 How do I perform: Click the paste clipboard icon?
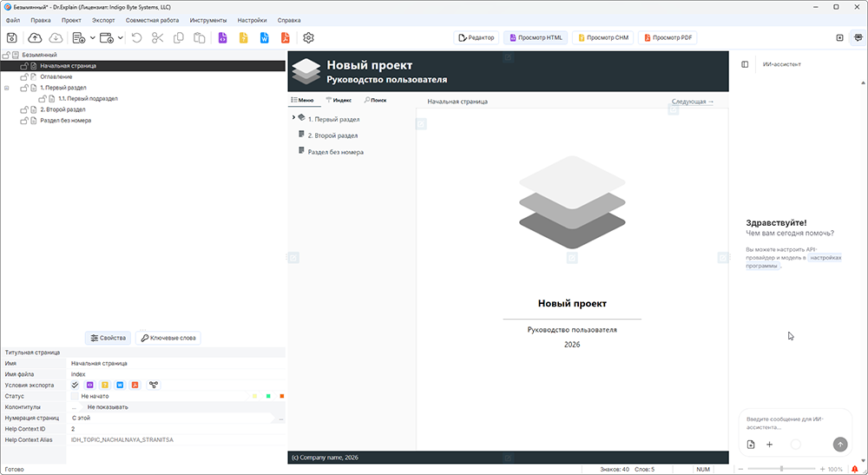[x=200, y=37]
